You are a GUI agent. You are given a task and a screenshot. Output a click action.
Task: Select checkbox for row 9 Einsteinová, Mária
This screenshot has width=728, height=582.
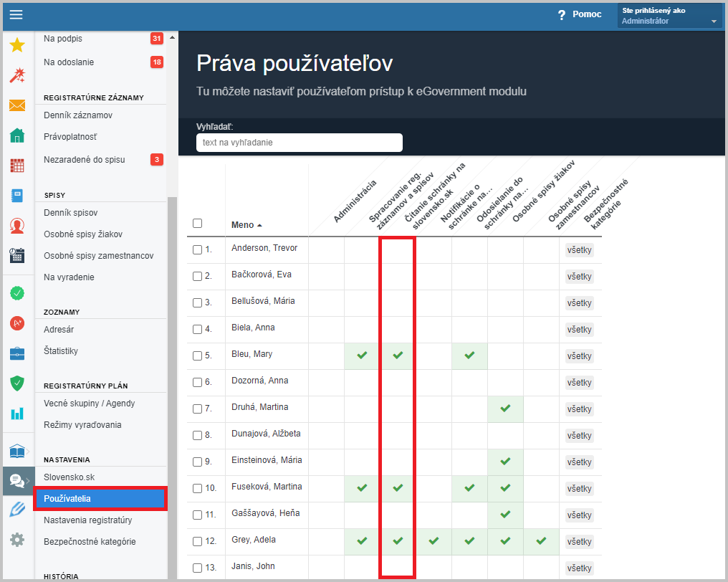pyautogui.click(x=197, y=462)
